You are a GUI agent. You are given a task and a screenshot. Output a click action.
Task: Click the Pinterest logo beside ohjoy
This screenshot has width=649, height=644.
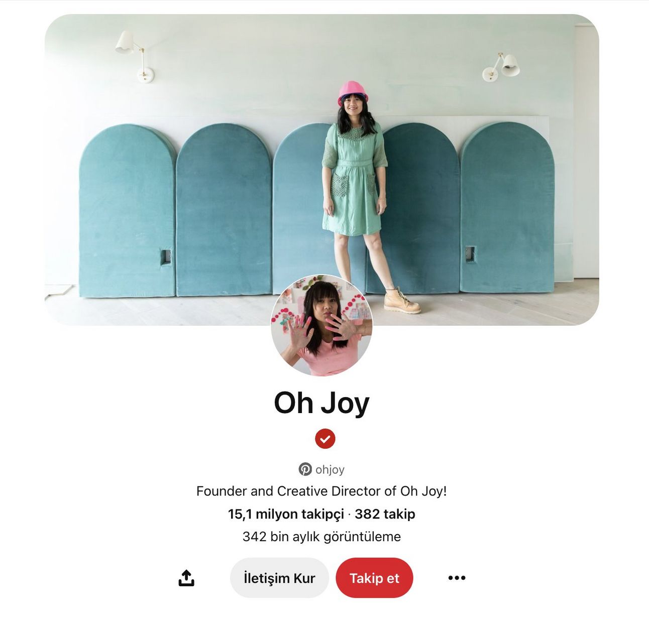[305, 469]
